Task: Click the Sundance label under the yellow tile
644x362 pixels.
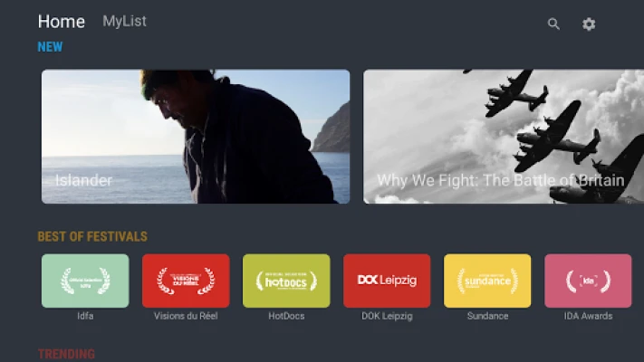Action: 487,316
